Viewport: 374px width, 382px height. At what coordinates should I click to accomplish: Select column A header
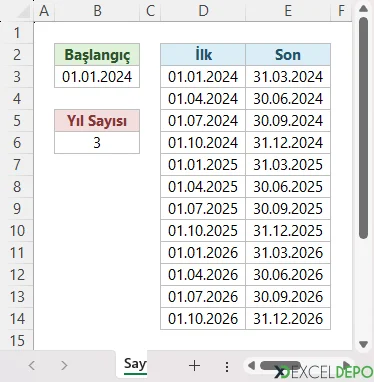[x=44, y=11]
